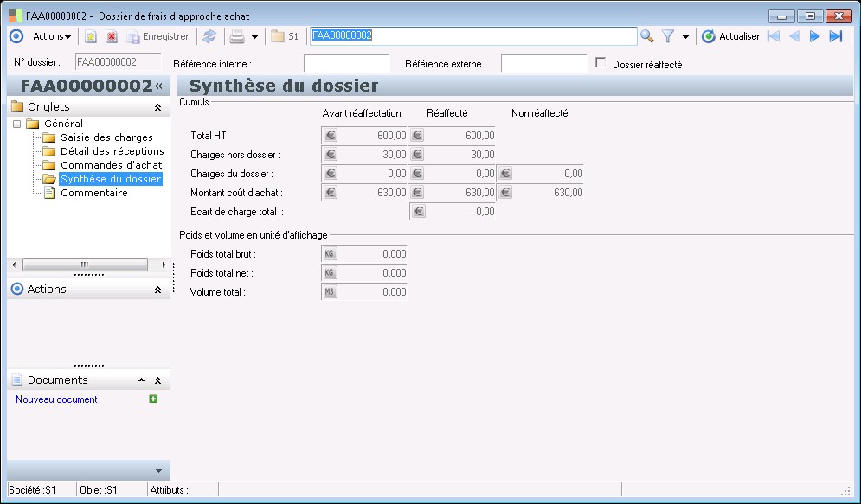Screen dimensions: 861x504
Task: Open the printer options dropdown arrow
Action: coord(254,37)
